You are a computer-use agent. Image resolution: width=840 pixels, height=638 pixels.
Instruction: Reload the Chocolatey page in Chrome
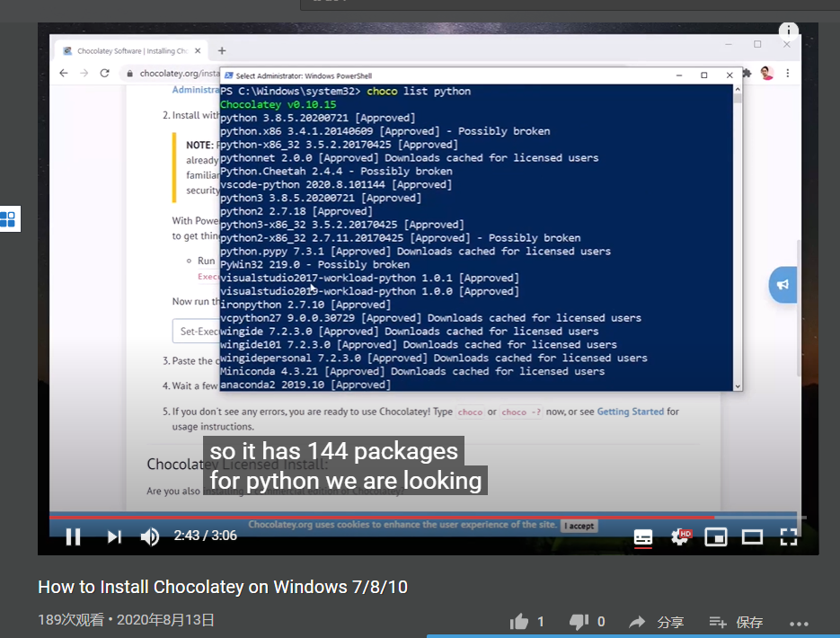tap(105, 74)
